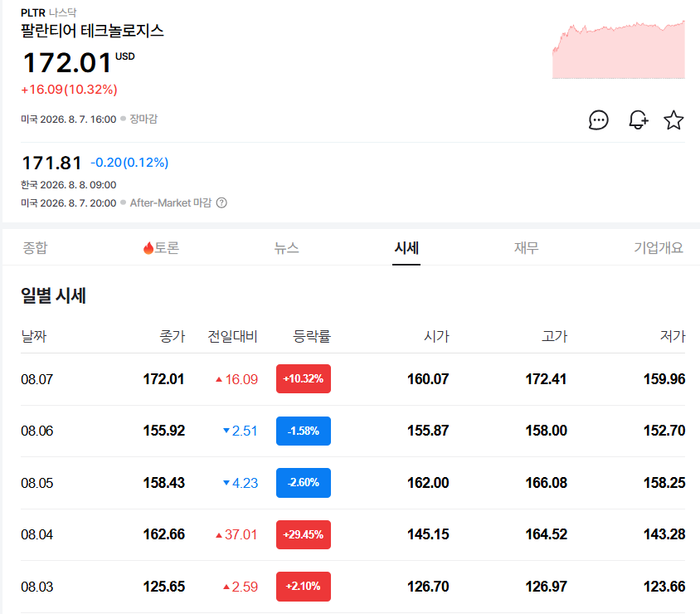Click the PLTR ticker symbol
The height and width of the screenshot is (614, 700).
click(33, 12)
